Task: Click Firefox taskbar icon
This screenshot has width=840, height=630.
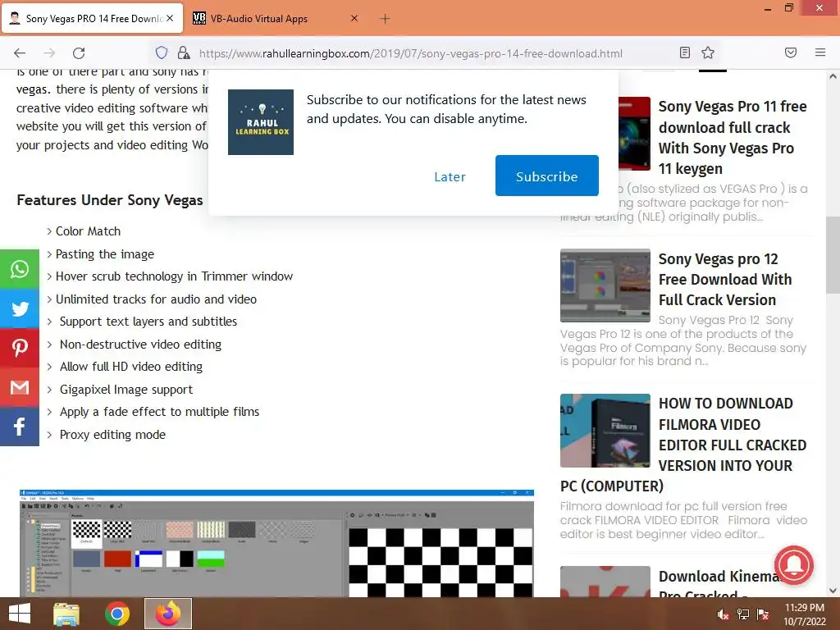Action: [168, 614]
